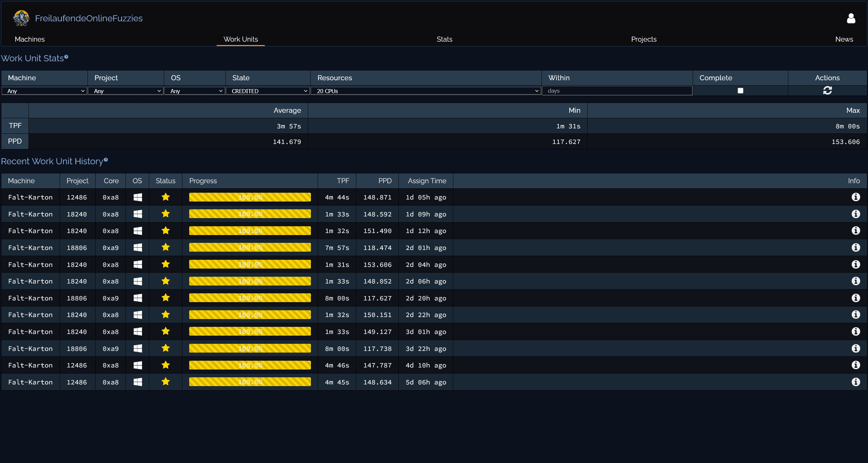
Task: Expand the Machine filter dropdown
Action: 44,91
